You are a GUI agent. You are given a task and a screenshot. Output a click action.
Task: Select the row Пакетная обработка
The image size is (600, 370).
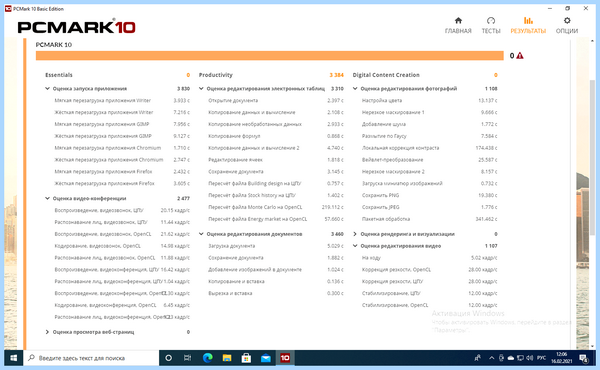tap(430, 219)
